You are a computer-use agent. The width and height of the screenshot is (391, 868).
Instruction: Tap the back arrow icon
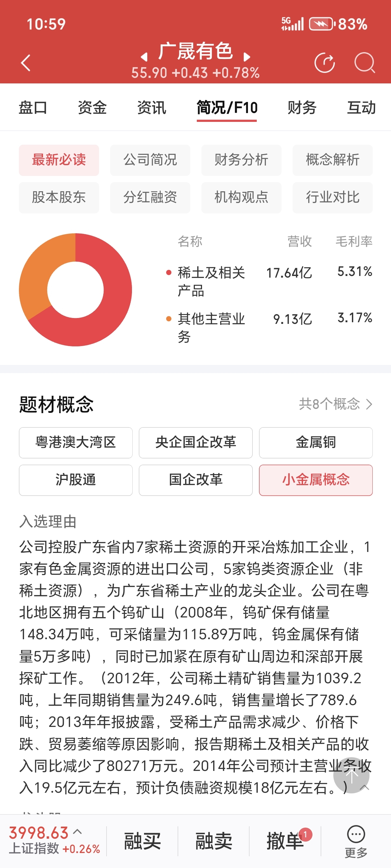[x=26, y=63]
